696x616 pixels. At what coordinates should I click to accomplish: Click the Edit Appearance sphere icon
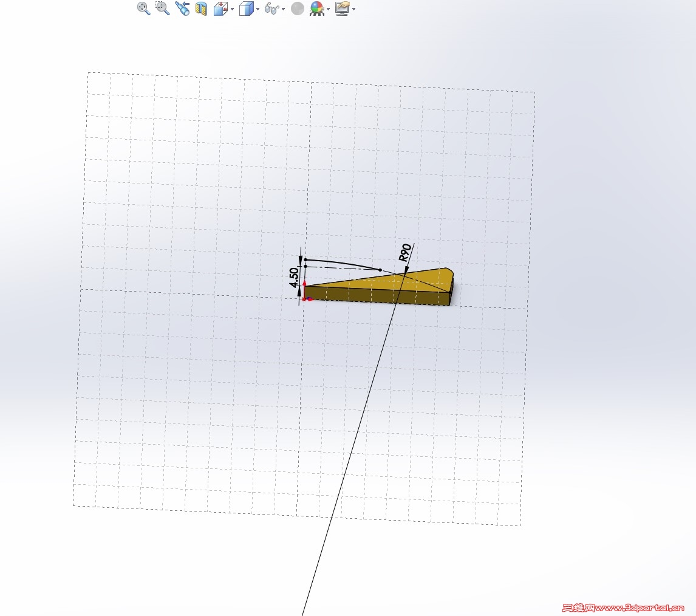[298, 9]
